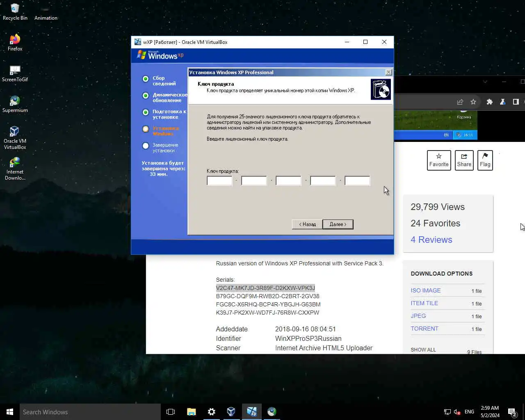
Task: Click the Share button on archive page
Action: (x=464, y=160)
